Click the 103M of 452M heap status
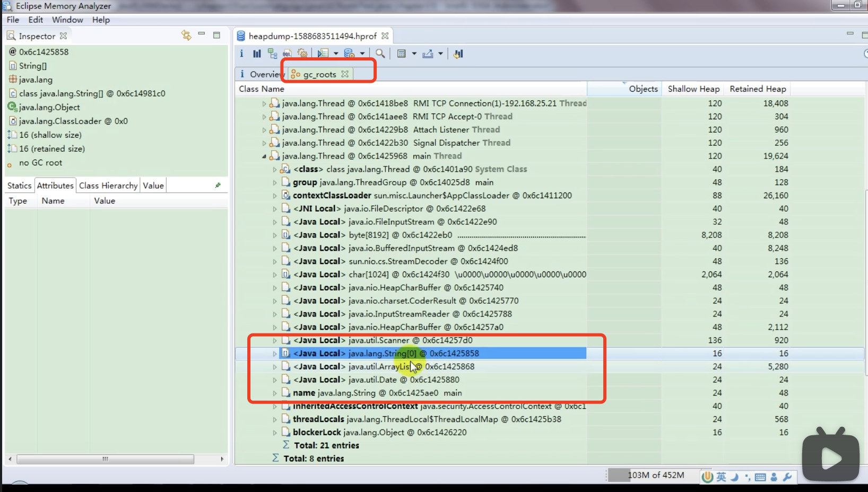The image size is (868, 492). pyautogui.click(x=656, y=475)
